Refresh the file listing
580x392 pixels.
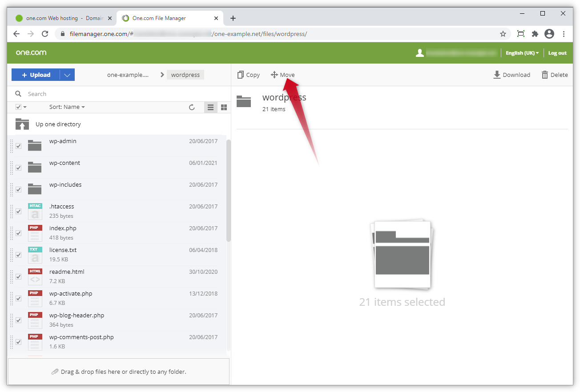click(x=192, y=107)
